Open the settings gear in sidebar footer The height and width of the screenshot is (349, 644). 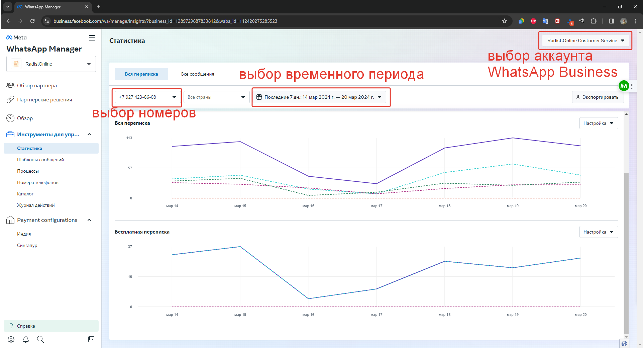click(x=11, y=339)
